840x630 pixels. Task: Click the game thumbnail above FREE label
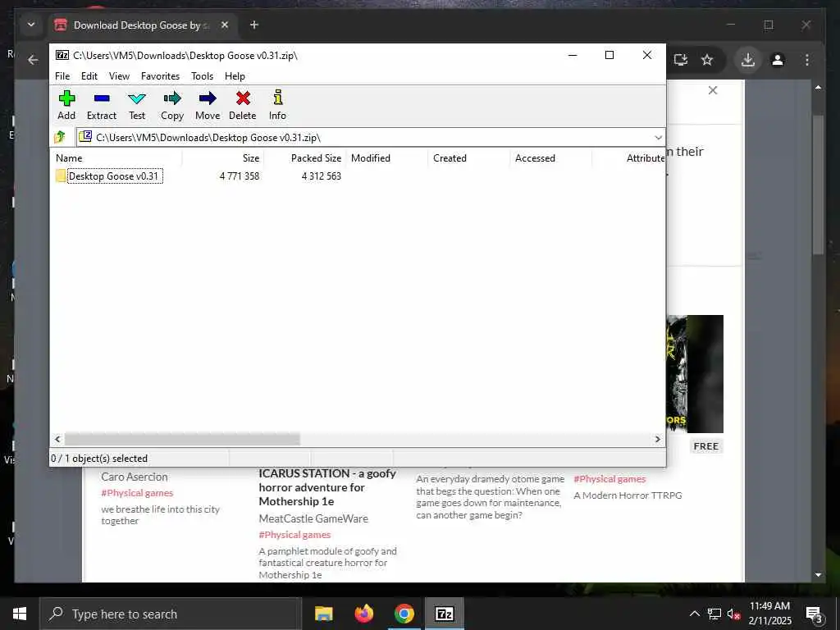pyautogui.click(x=695, y=374)
